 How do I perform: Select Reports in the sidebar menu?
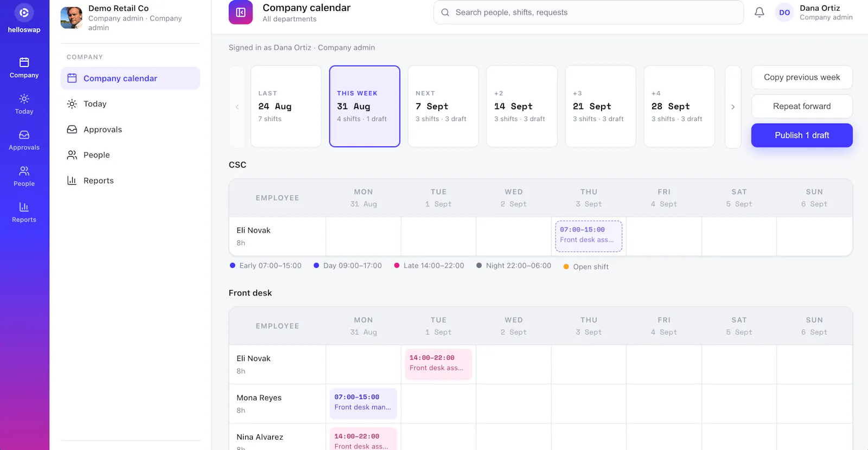(130, 181)
